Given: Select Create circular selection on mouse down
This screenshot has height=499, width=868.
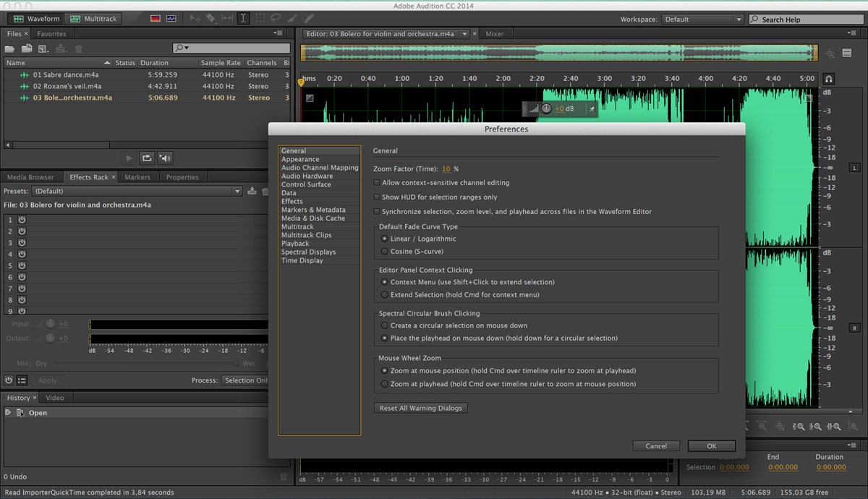Looking at the screenshot, I should click(x=385, y=325).
